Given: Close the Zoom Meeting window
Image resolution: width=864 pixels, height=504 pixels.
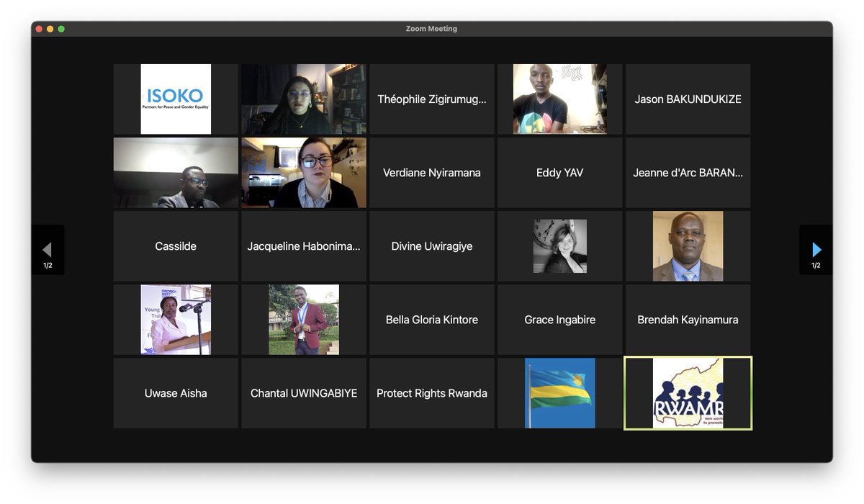Looking at the screenshot, I should coord(39,29).
